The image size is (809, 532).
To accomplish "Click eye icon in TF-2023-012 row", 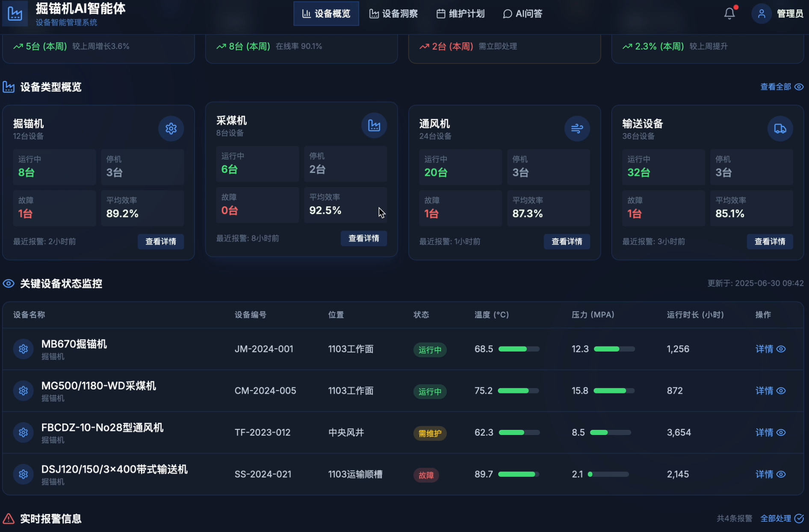I will pyautogui.click(x=781, y=432).
